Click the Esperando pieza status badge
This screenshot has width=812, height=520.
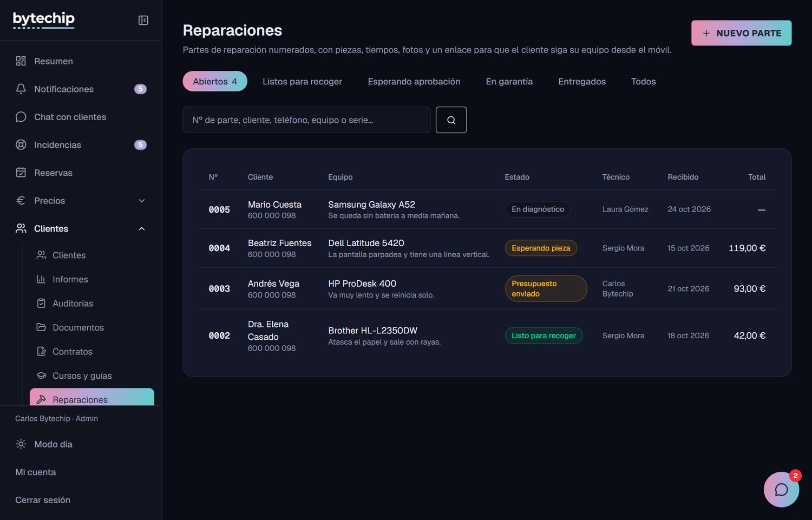(541, 248)
